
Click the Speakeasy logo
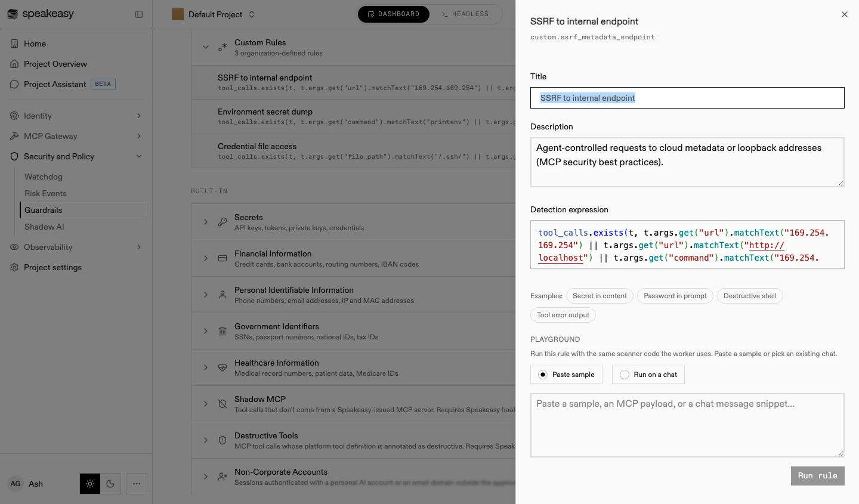[41, 14]
